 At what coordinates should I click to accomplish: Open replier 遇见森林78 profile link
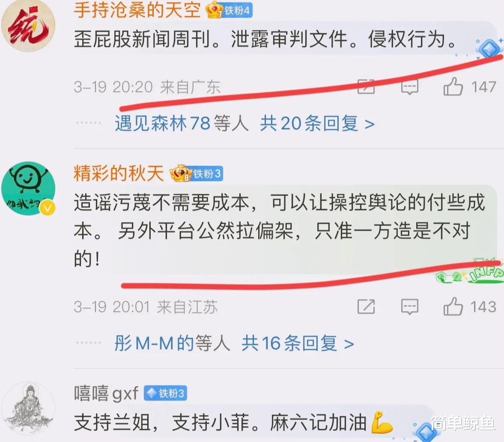pyautogui.click(x=163, y=123)
